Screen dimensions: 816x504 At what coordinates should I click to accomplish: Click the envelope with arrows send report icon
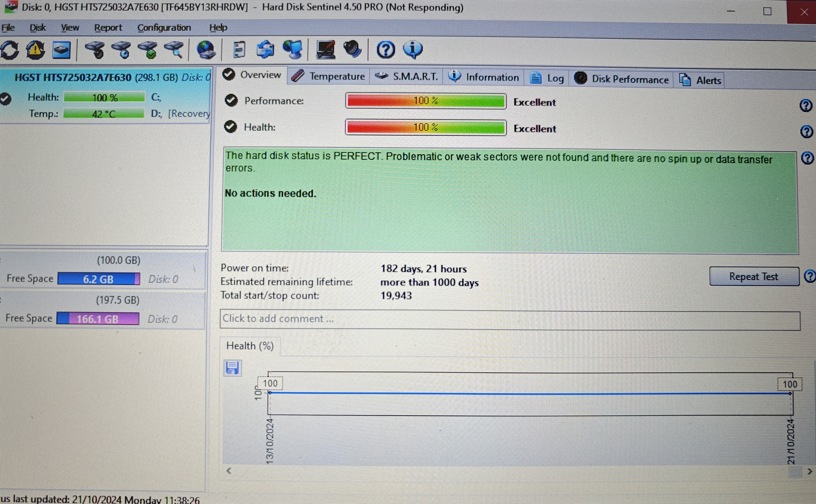tap(265, 50)
